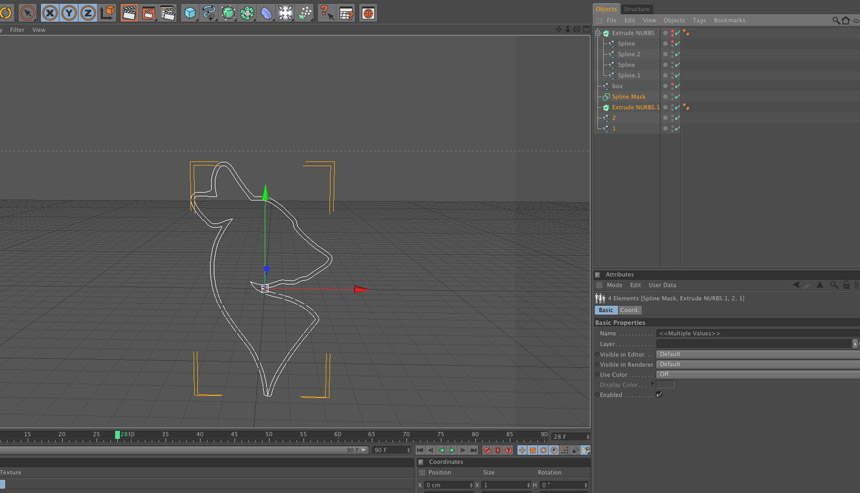Collapse the Extrude NURBS hierarchy

(x=598, y=33)
